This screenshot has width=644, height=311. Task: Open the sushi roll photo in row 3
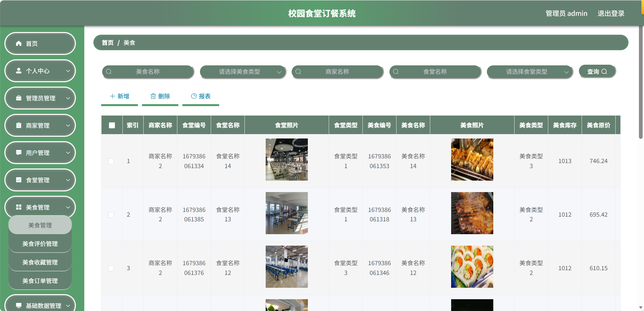click(472, 267)
